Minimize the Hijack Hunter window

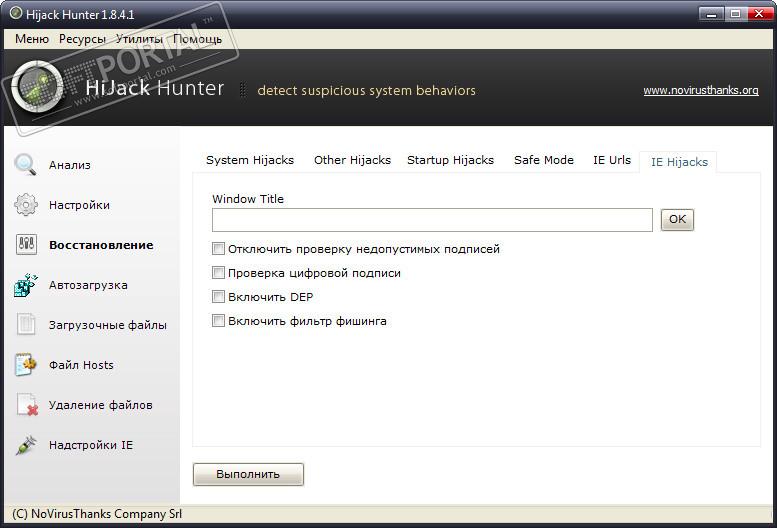point(711,14)
